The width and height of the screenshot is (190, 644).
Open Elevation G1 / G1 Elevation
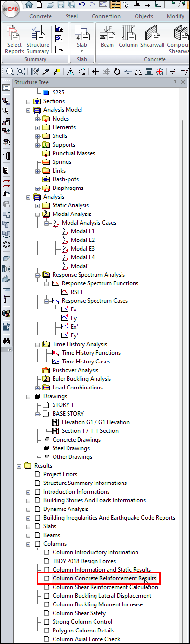coord(95,422)
